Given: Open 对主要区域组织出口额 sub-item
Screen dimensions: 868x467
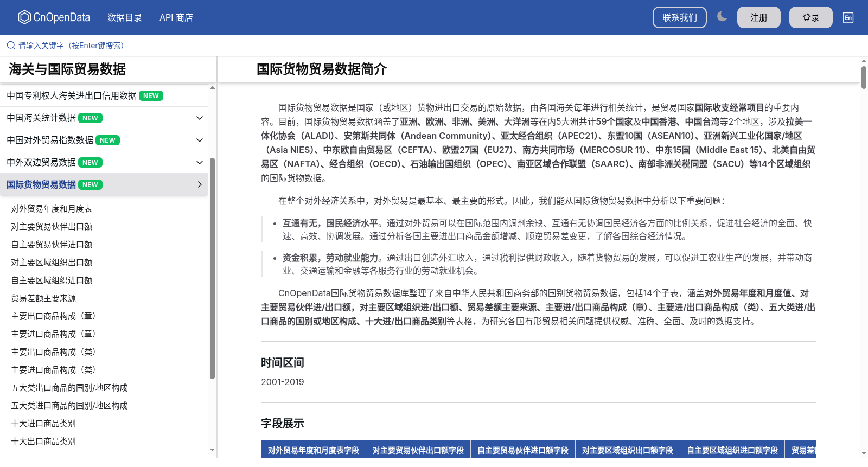Looking at the screenshot, I should coord(52,262).
